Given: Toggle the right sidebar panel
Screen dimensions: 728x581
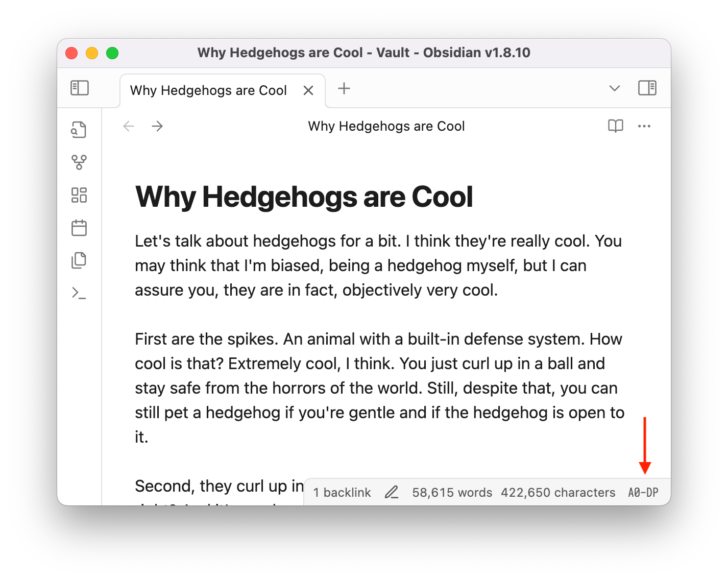Looking at the screenshot, I should [x=647, y=88].
